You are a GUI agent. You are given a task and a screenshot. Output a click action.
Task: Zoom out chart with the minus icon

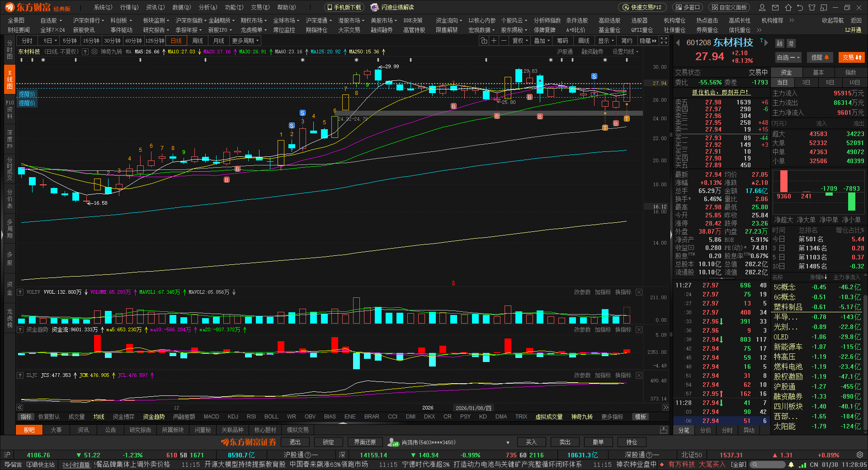tap(504, 41)
